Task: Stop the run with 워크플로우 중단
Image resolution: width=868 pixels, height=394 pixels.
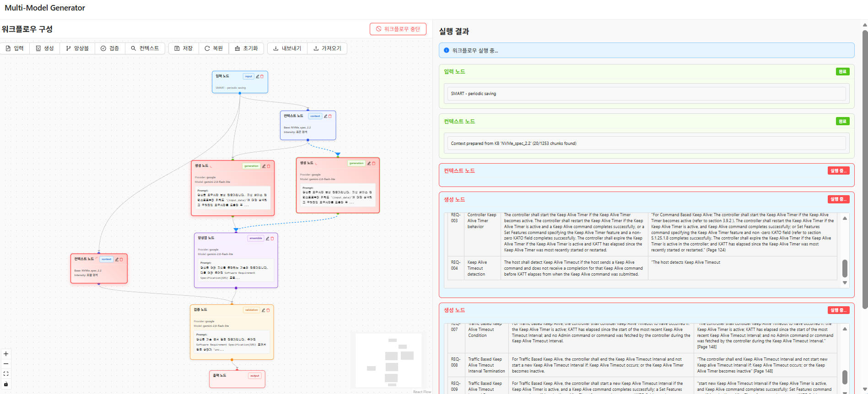Action: coord(398,29)
